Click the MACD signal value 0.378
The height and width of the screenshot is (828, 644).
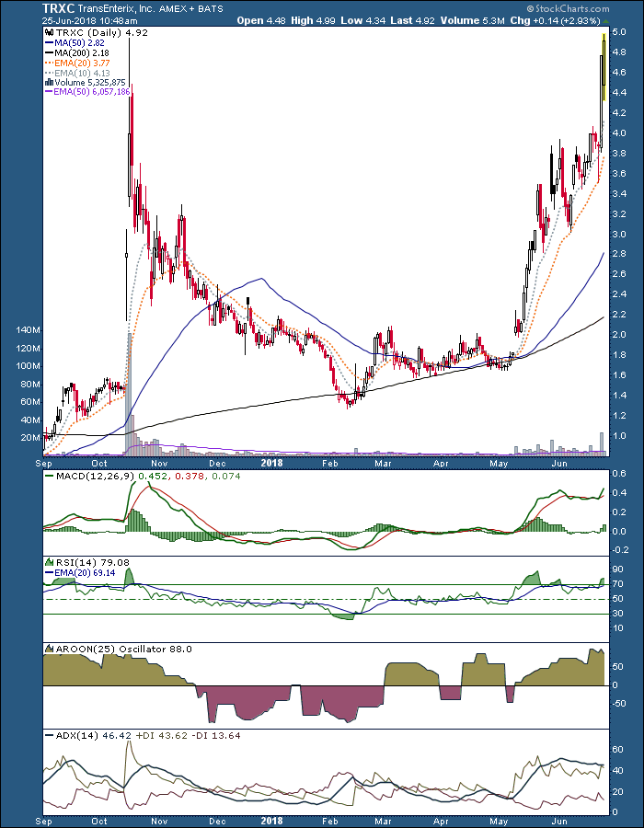[x=188, y=477]
